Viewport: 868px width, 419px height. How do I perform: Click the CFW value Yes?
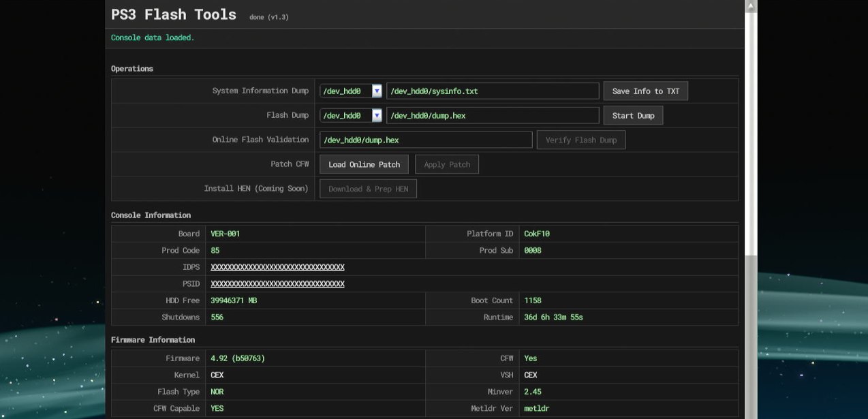[530, 358]
